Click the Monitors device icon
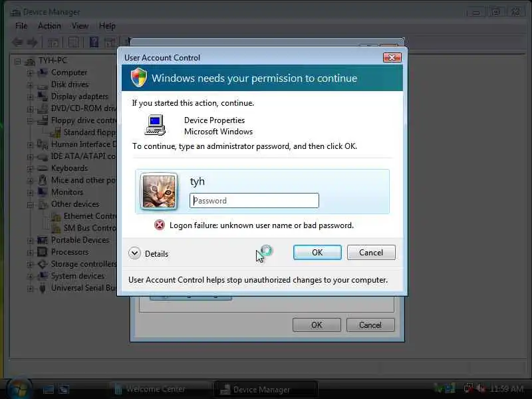Viewport: 532px width, 399px height. tap(43, 192)
